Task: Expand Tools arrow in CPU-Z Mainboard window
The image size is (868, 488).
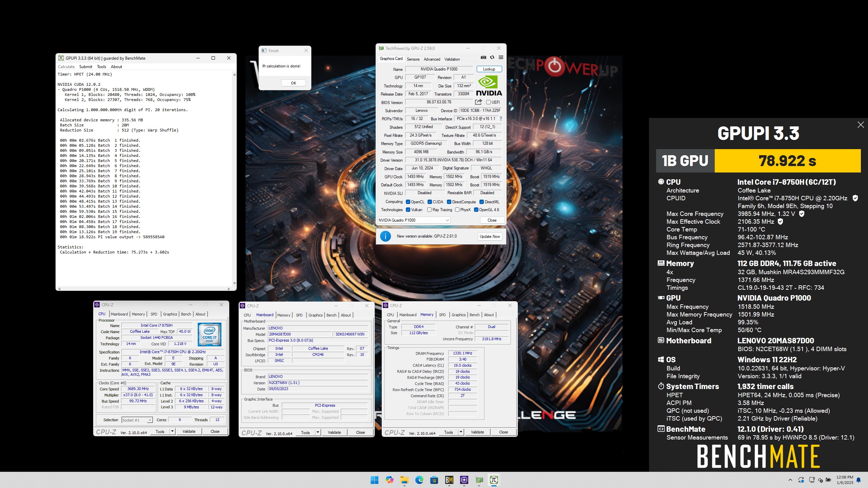Action: 318,432
